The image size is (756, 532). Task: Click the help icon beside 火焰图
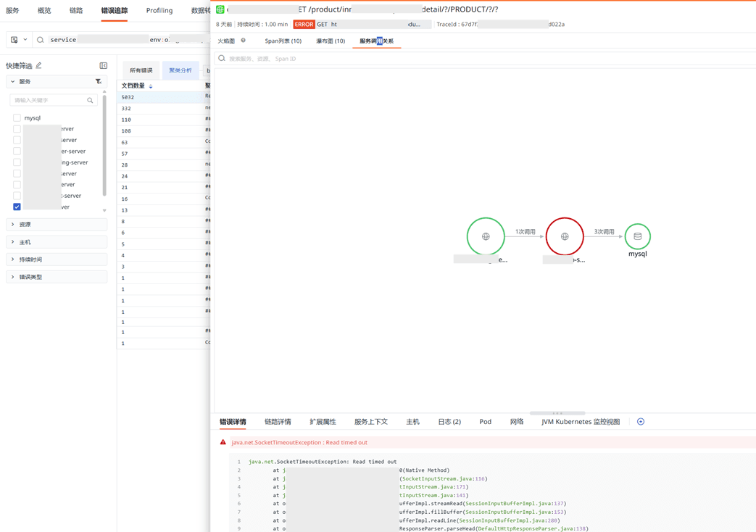click(x=244, y=41)
